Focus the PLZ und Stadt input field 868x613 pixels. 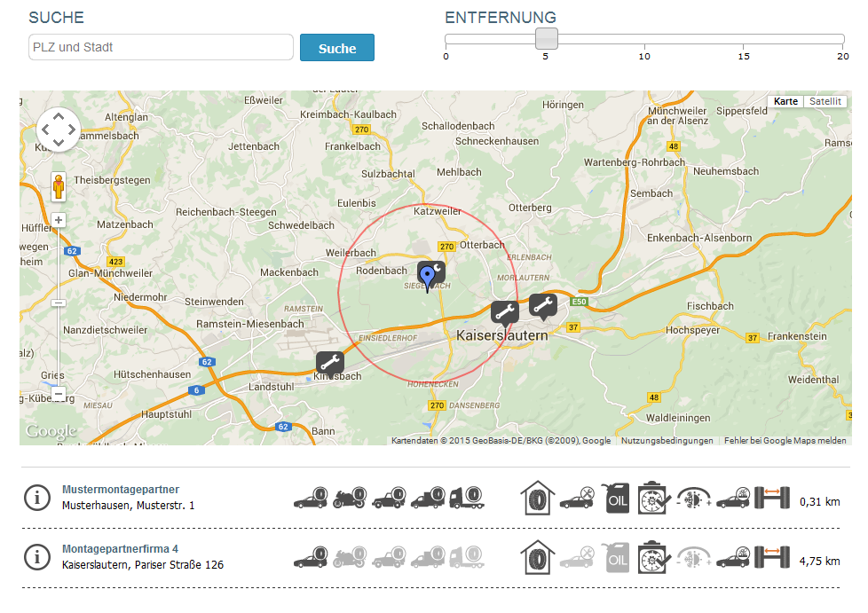click(x=161, y=47)
